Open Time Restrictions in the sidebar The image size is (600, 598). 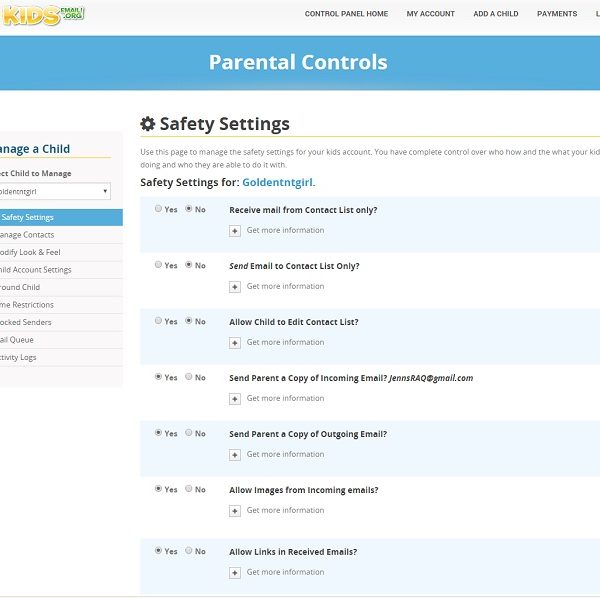click(61, 305)
